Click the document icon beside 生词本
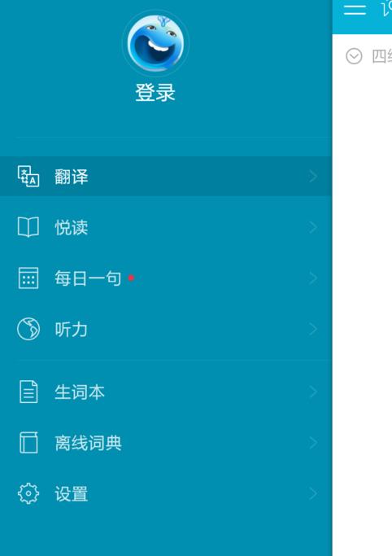 point(28,392)
